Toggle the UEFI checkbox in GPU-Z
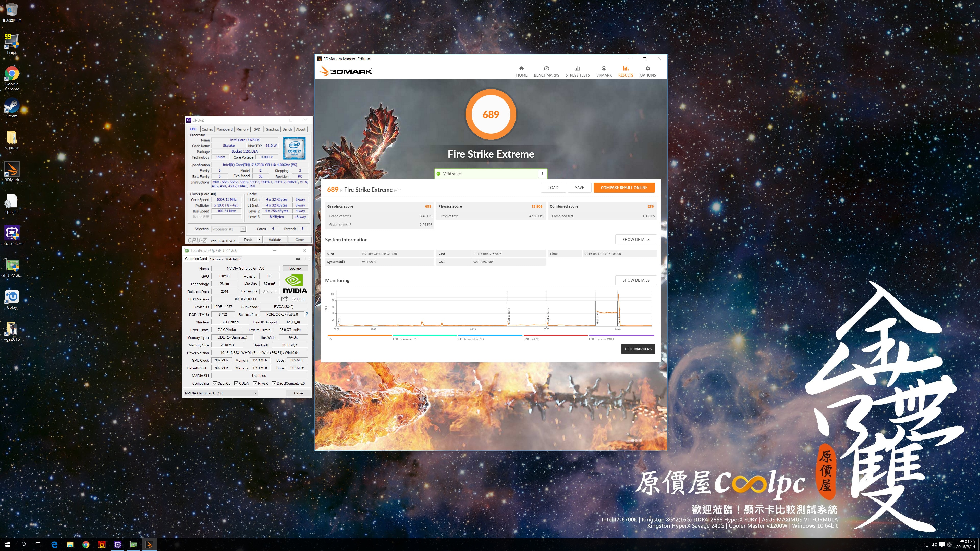Image resolution: width=980 pixels, height=551 pixels. (294, 299)
